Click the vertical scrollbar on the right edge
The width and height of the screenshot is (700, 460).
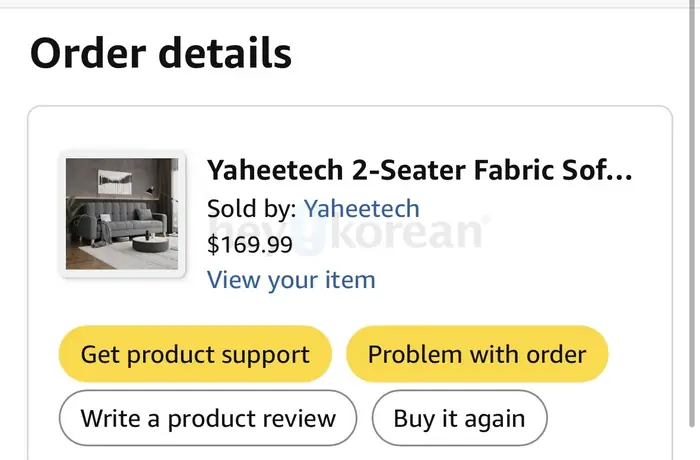coord(692,214)
